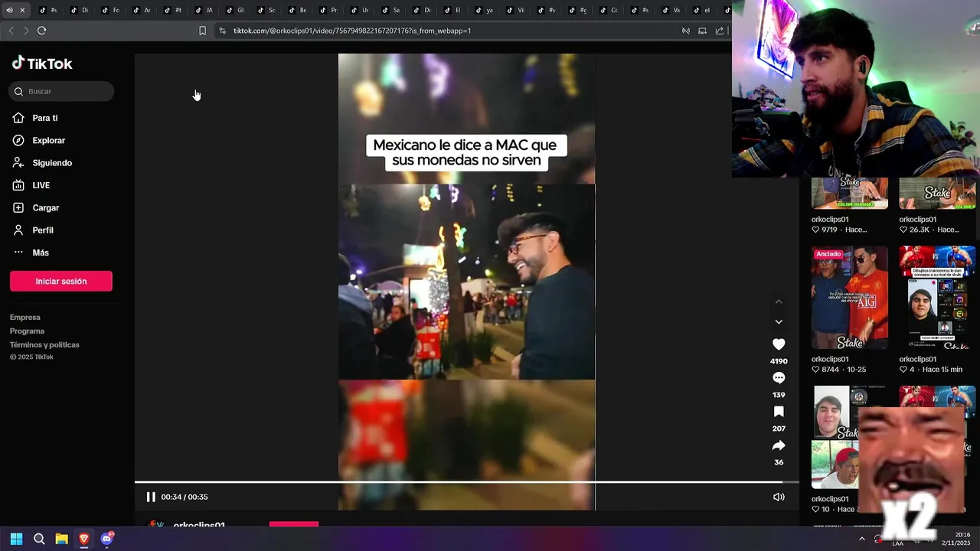The width and height of the screenshot is (980, 551).
Task: Click the site info icon before URL
Action: 222,31
